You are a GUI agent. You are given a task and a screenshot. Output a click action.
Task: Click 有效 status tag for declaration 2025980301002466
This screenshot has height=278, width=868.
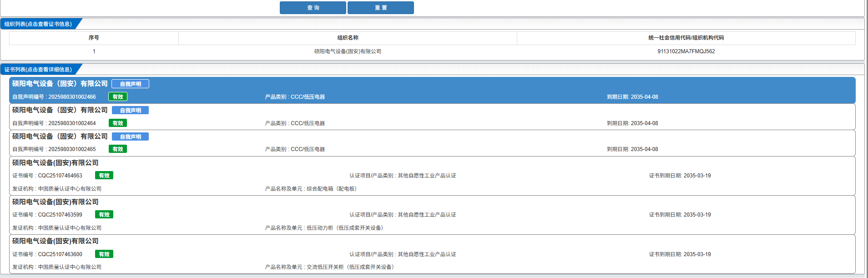click(x=118, y=96)
